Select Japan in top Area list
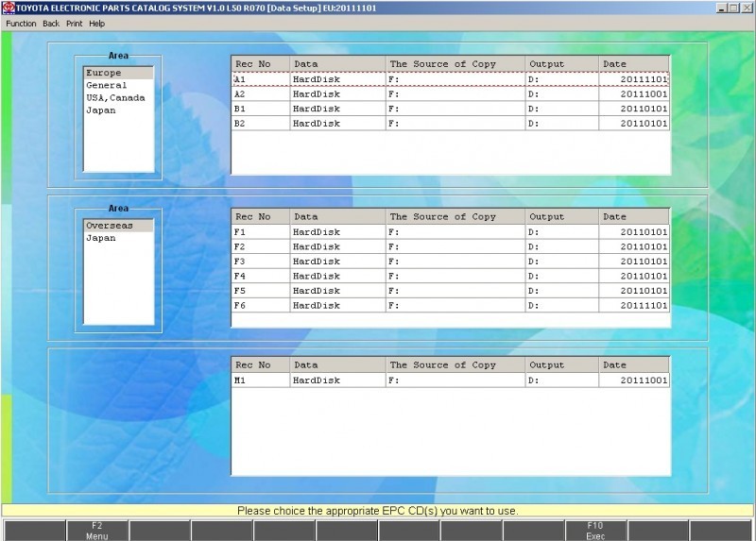Screen dimensions: 756x541 [x=118, y=110]
